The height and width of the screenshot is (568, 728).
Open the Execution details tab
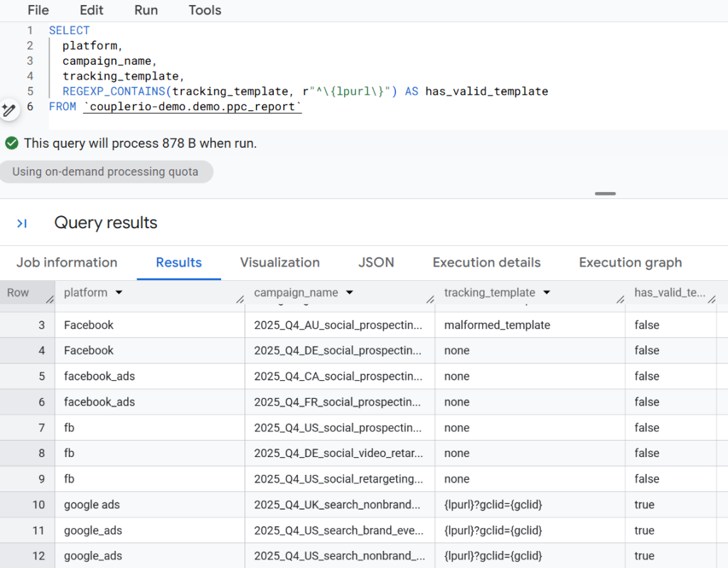point(486,262)
